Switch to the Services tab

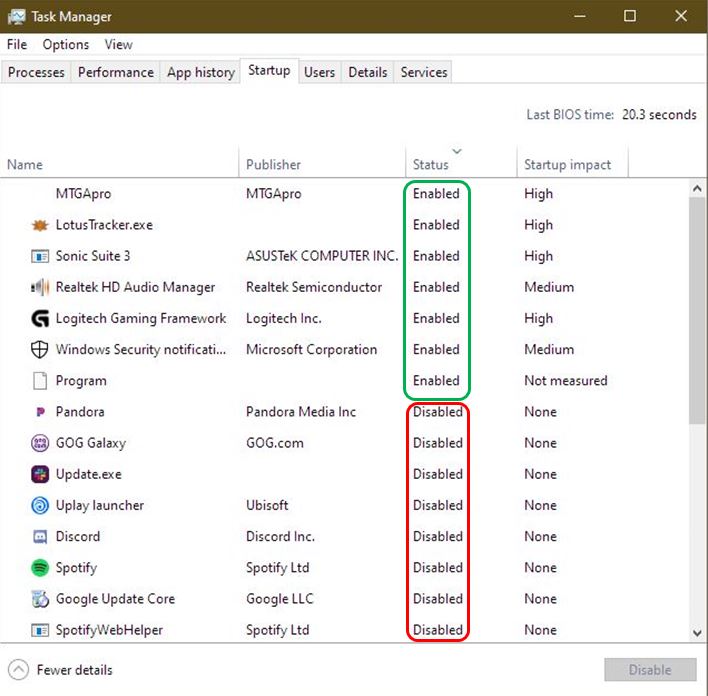click(x=424, y=72)
